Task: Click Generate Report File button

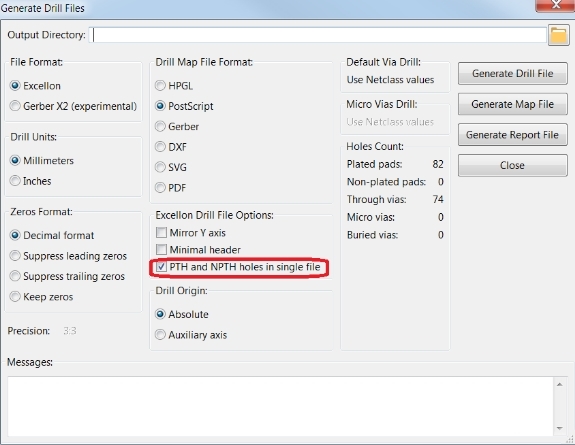Action: 513,135
